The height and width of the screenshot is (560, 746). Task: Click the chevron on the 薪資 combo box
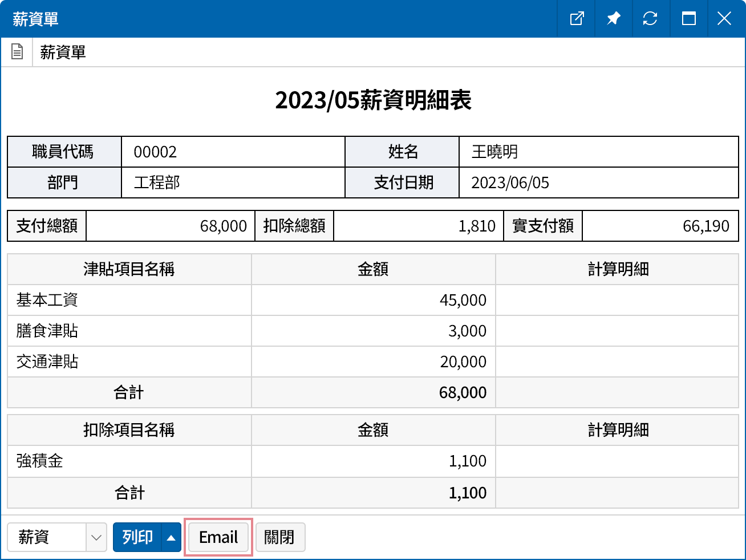point(95,537)
